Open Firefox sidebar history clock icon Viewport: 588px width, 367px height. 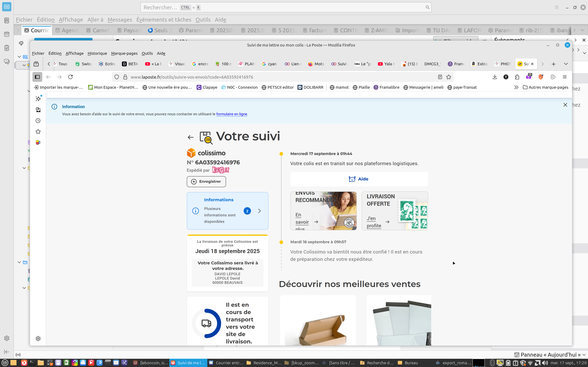point(38,121)
